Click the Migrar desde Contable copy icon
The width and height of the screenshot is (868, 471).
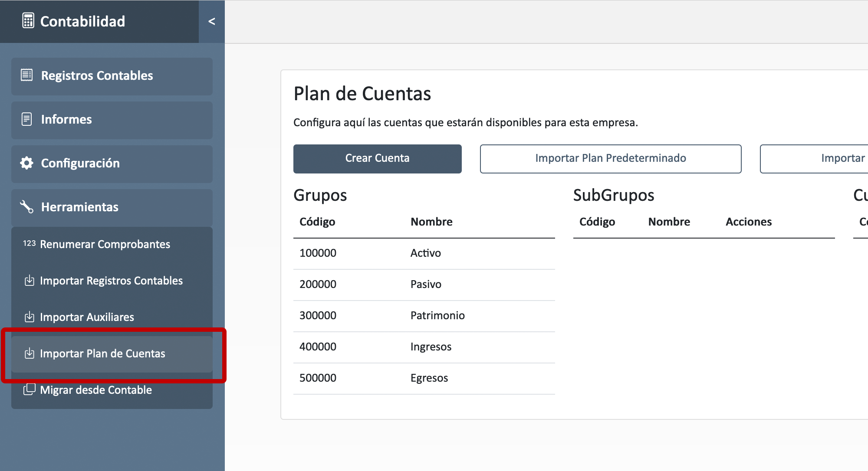coord(29,389)
